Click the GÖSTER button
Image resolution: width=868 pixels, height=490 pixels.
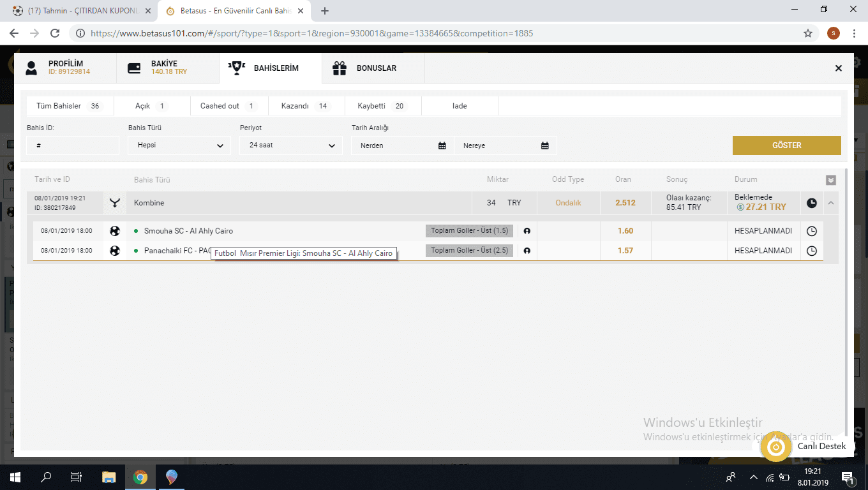tap(786, 145)
